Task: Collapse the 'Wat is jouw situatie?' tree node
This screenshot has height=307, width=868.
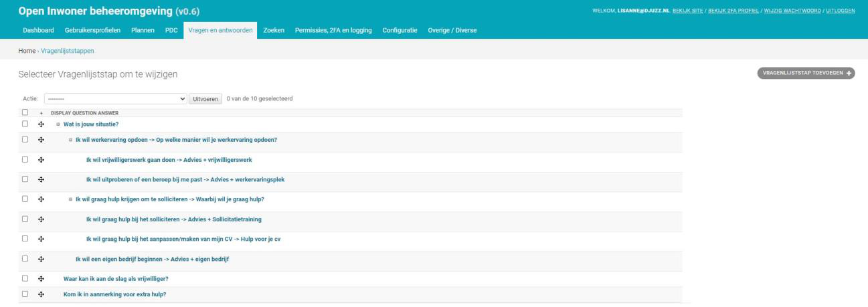Action: coord(58,124)
